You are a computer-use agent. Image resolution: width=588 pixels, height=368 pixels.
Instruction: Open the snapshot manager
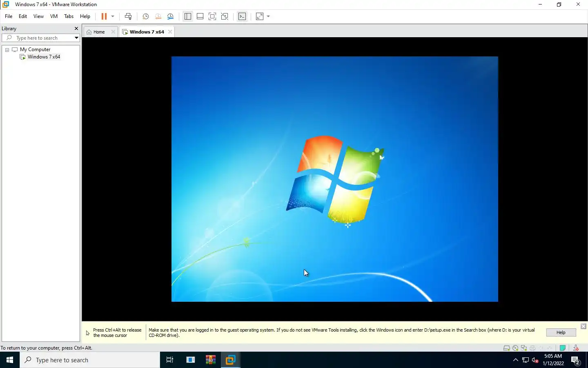[x=171, y=16]
